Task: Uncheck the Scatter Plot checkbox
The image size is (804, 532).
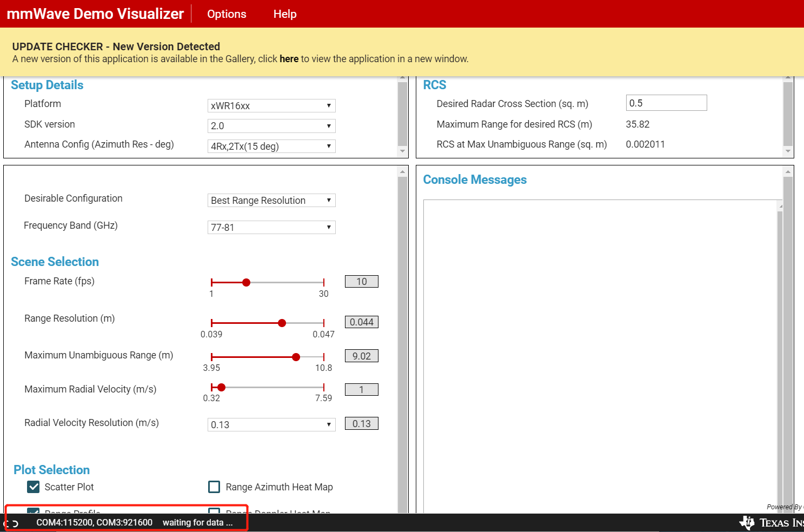Action: (34, 487)
